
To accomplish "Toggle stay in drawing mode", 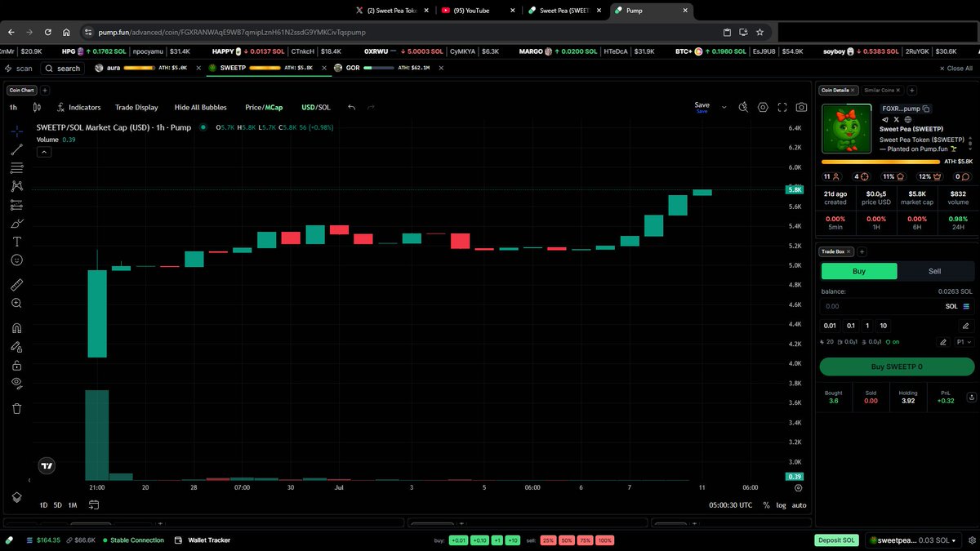I will tap(16, 347).
